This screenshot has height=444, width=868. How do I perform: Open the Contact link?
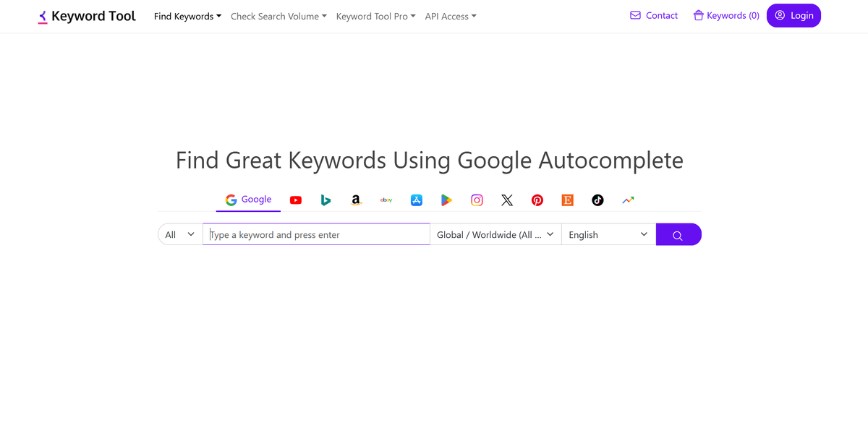point(654,15)
